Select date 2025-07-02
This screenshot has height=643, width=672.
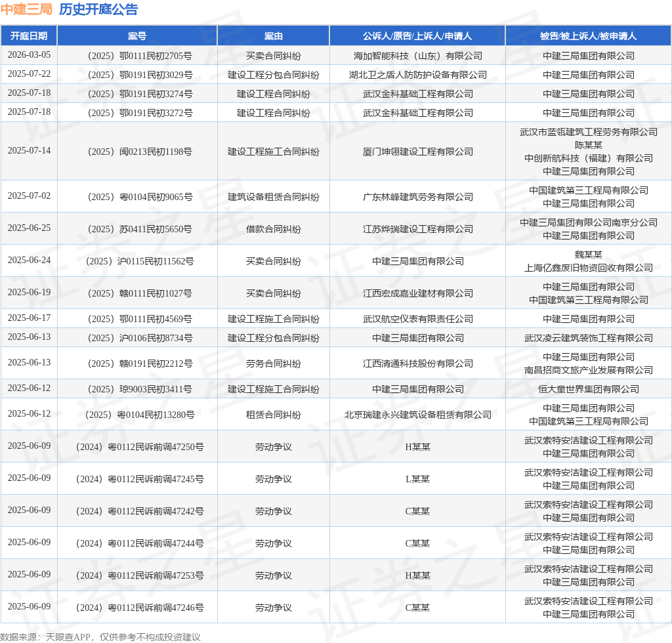click(x=29, y=196)
